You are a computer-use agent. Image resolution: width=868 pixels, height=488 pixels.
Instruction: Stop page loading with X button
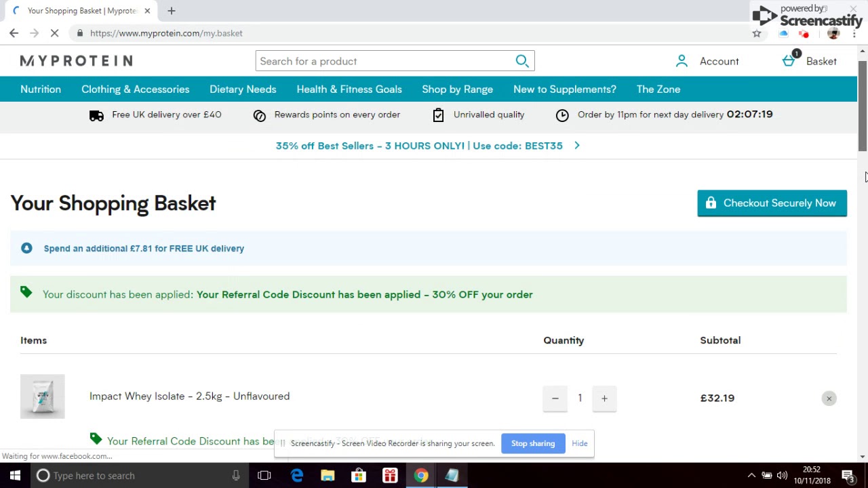56,33
